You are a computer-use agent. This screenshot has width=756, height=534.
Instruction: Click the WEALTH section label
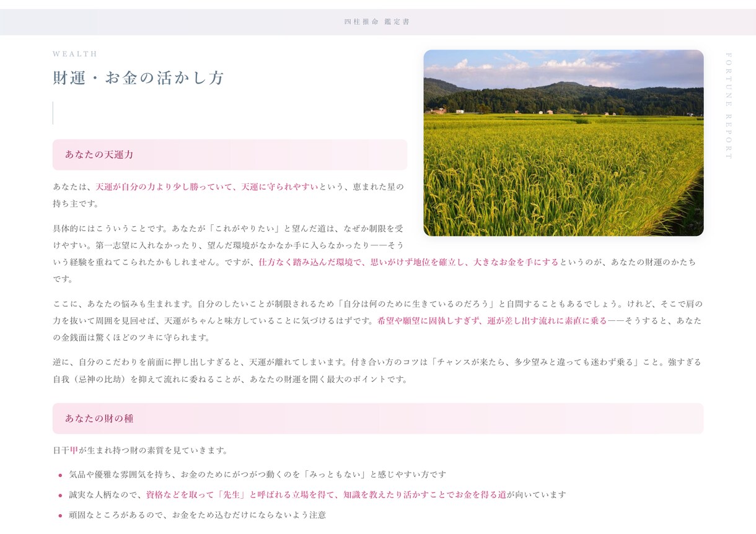75,54
